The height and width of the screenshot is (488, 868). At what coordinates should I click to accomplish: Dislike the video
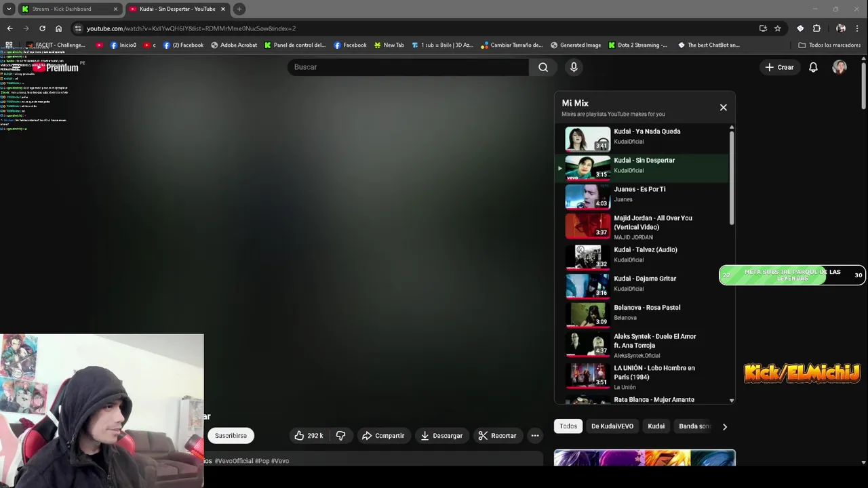pyautogui.click(x=340, y=436)
